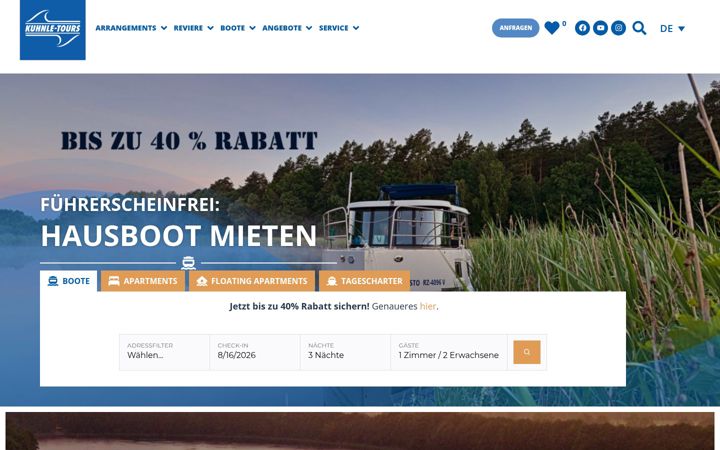The width and height of the screenshot is (720, 450).
Task: Expand the Reviere menu
Action: coord(193,28)
